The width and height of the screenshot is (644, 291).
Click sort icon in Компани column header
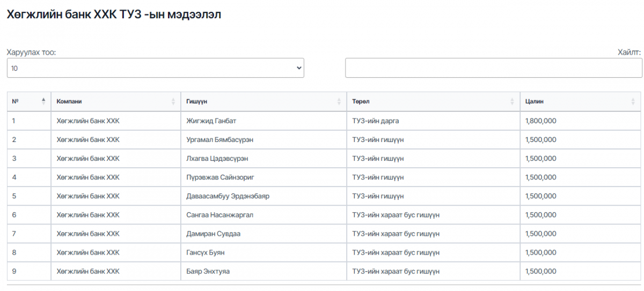point(173,101)
